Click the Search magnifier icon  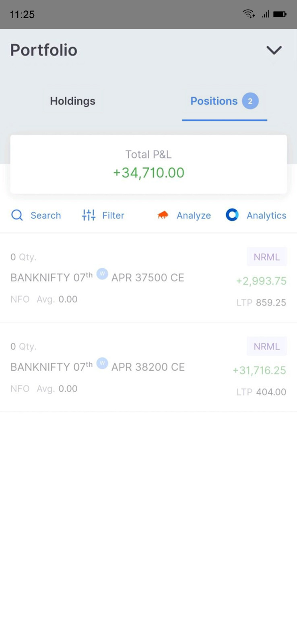(x=17, y=215)
